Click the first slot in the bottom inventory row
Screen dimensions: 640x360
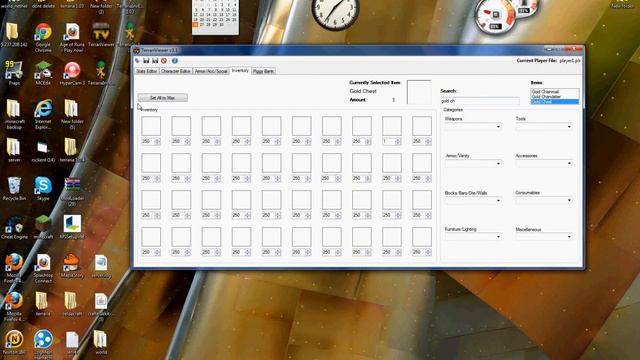click(151, 237)
